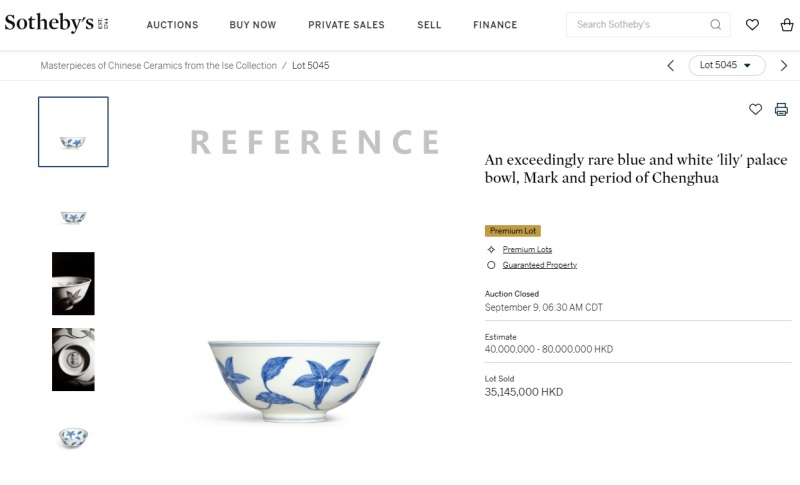Open the shopping bag icon
This screenshot has height=485, width=800.
tap(786, 25)
